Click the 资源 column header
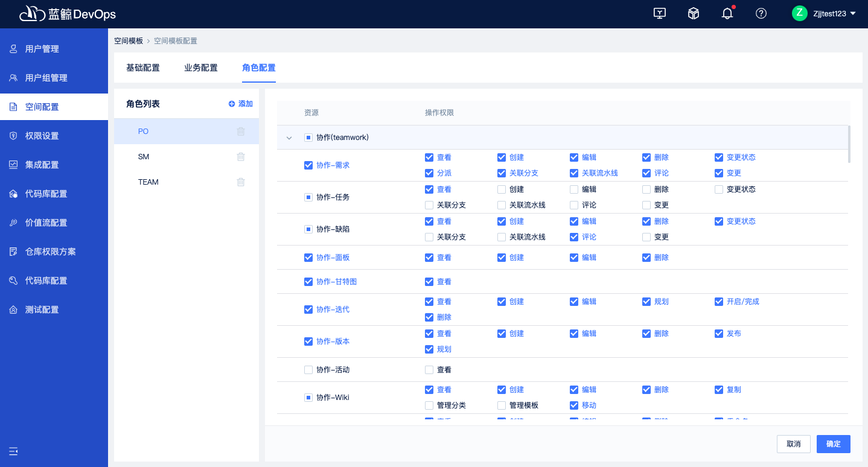This screenshot has width=868, height=467. click(x=311, y=113)
